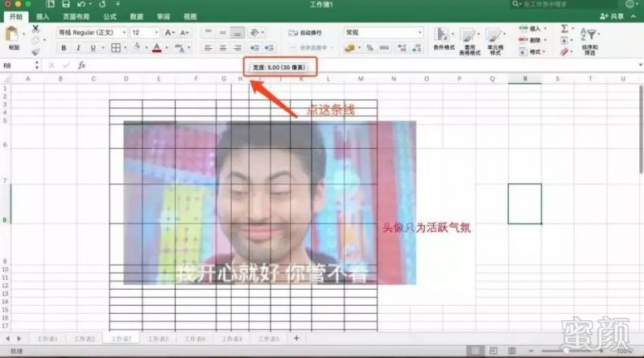Open Format as Table (套用表格格式)

tap(469, 42)
